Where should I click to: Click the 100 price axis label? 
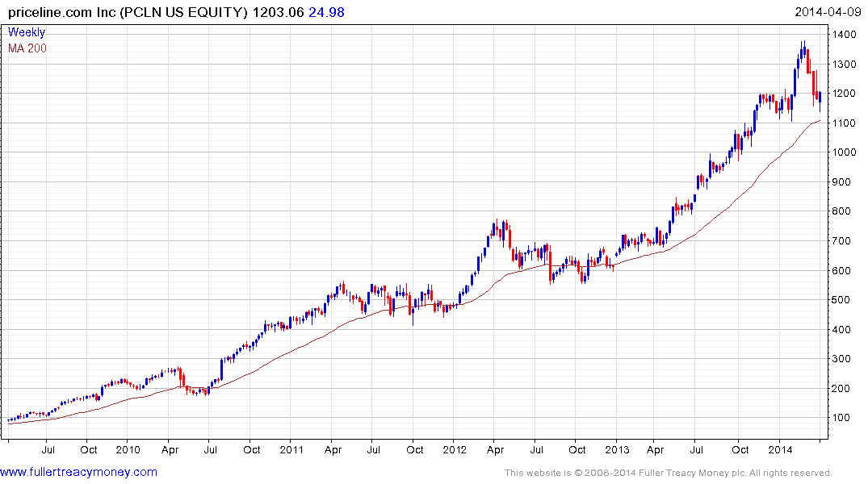(x=842, y=418)
